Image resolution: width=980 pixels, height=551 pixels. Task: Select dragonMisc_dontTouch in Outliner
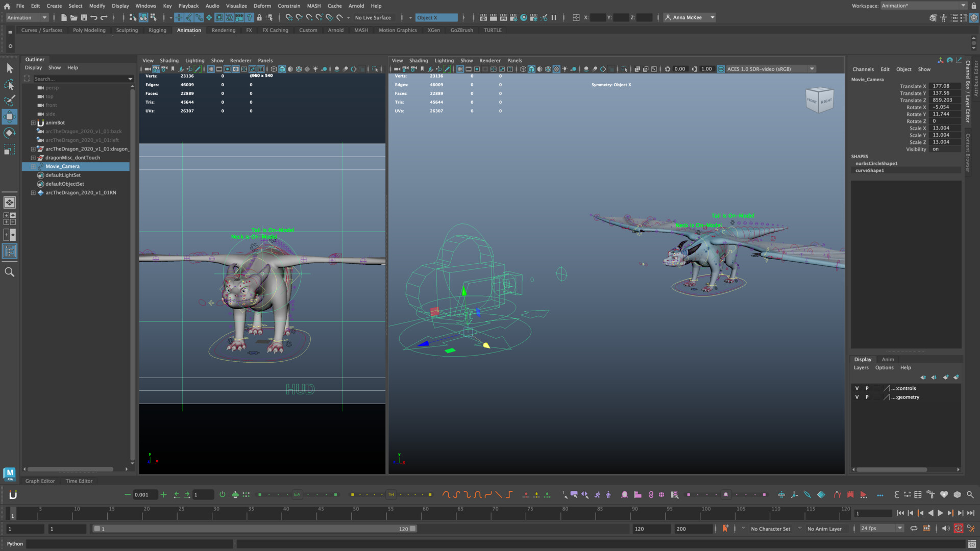pos(72,158)
